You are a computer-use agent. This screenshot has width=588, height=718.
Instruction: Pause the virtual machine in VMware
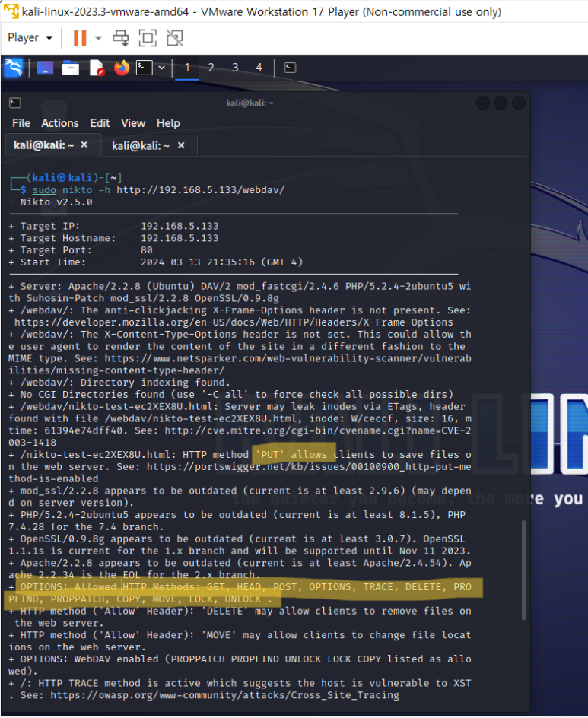click(80, 38)
